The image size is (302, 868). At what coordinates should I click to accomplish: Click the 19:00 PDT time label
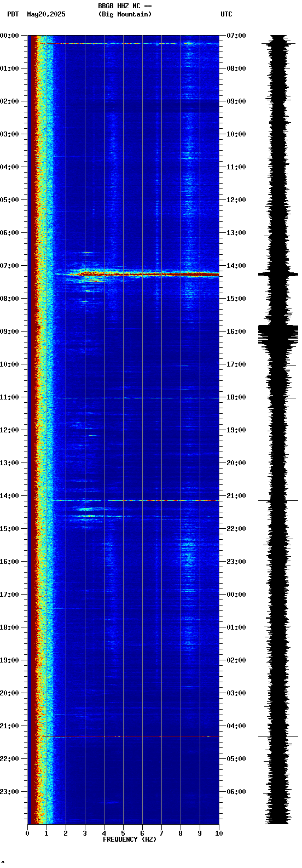tap(9, 660)
